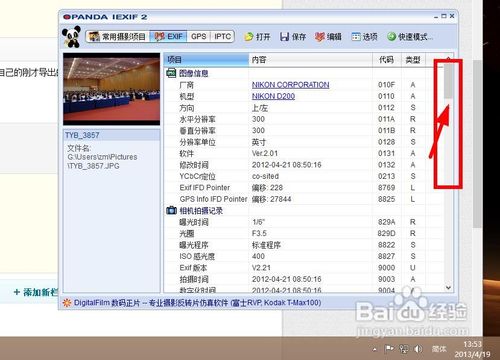
Task: Click code value 010F
Action: (386, 85)
